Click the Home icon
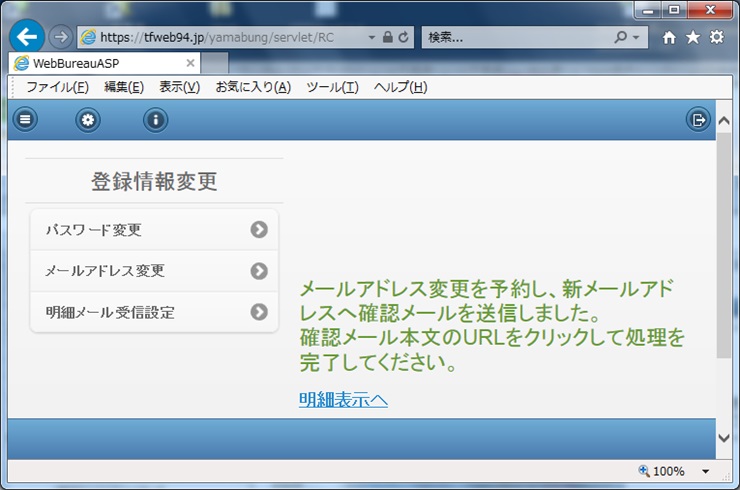 [669, 37]
